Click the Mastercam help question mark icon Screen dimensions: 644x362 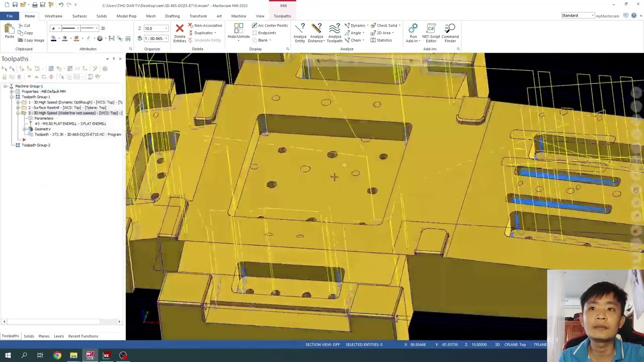coord(633,16)
